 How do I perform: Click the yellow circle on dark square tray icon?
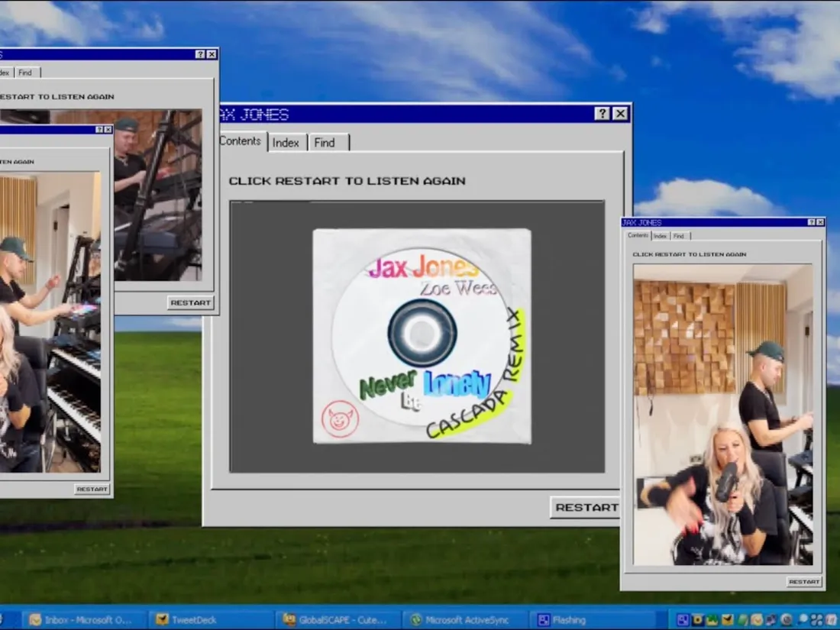[697, 620]
